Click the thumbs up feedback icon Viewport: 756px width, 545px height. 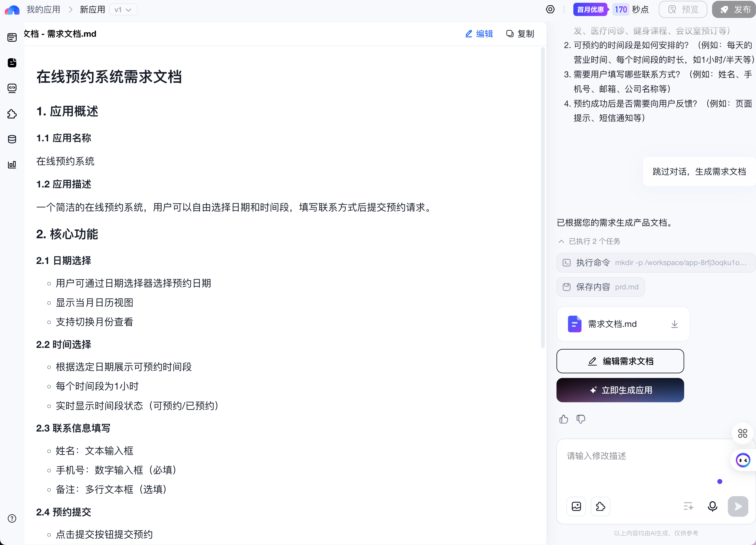pos(564,419)
